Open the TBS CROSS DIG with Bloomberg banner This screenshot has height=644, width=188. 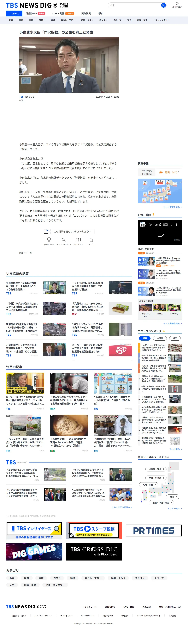coord(94,552)
